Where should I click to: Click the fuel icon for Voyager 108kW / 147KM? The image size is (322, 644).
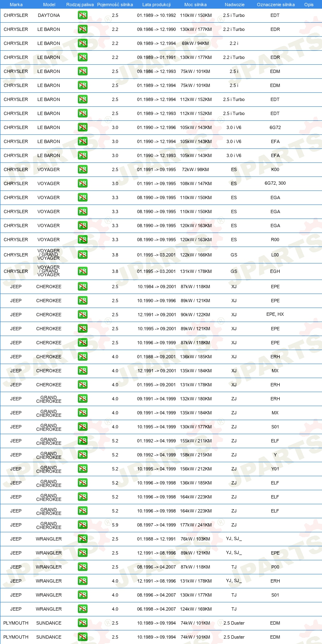click(82, 184)
